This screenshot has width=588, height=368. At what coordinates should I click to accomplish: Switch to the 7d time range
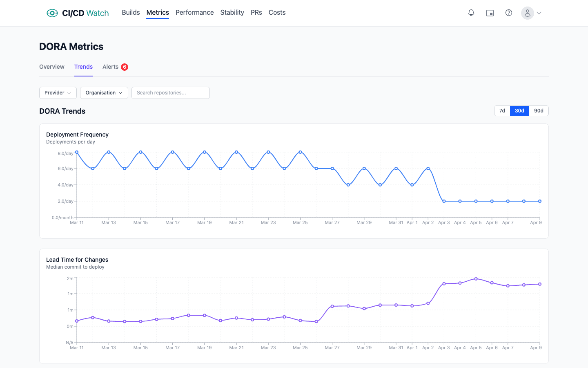click(x=502, y=110)
